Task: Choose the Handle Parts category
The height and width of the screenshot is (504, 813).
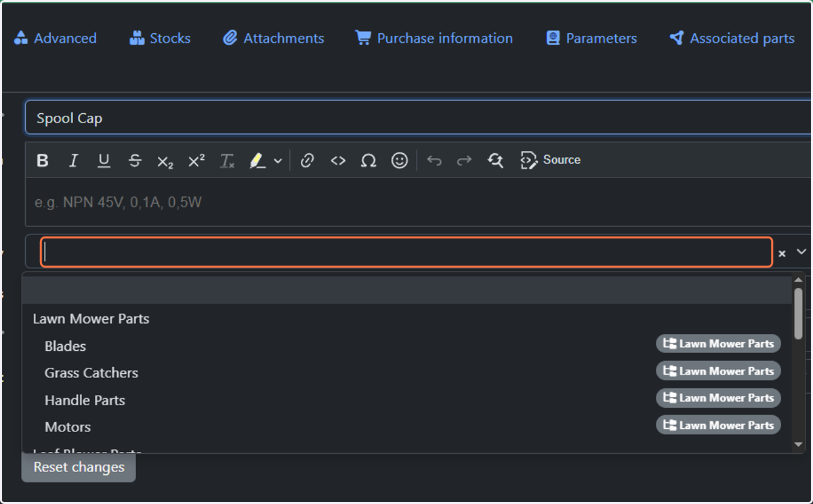Action: point(406,400)
